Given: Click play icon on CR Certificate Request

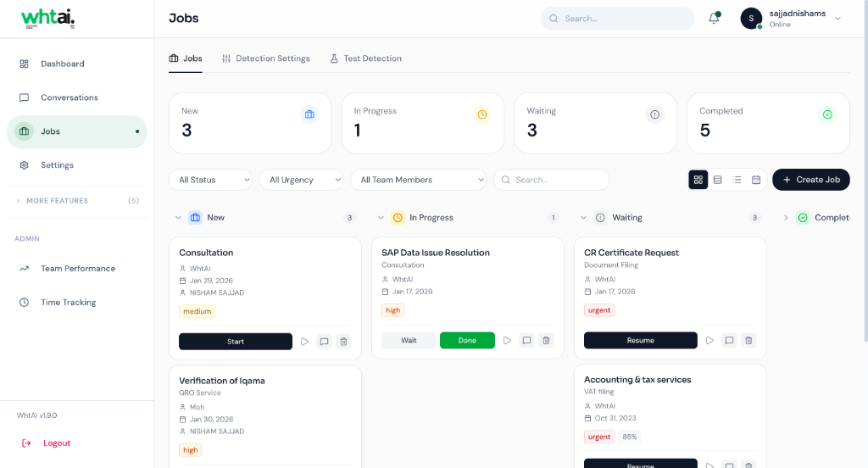Looking at the screenshot, I should click(x=709, y=341).
